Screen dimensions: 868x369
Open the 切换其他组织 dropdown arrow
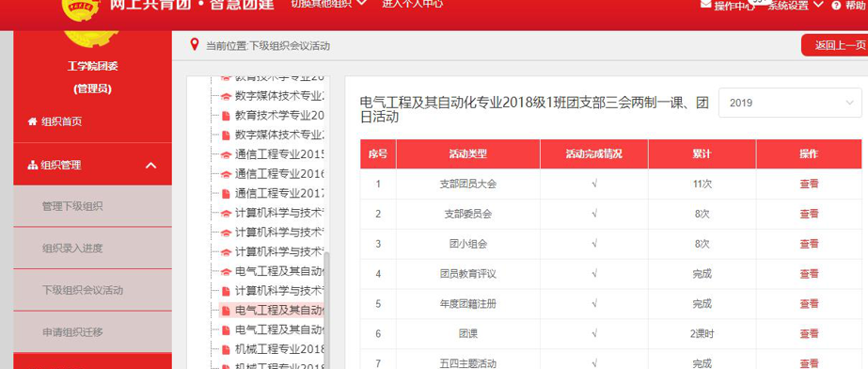(x=361, y=3)
